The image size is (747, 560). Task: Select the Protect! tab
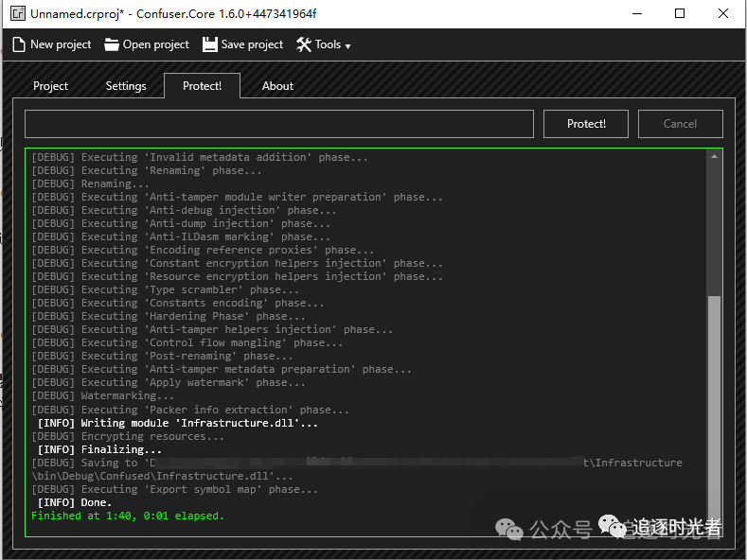tap(202, 86)
